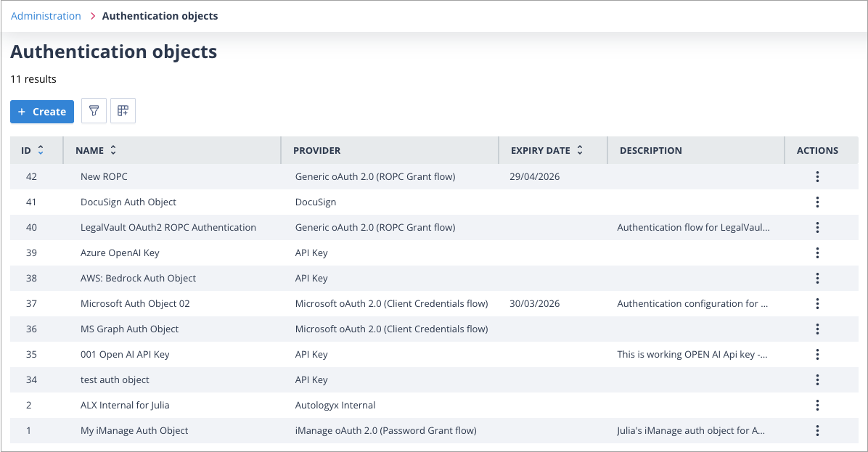Click Autologyx Internal provider cell
The height and width of the screenshot is (452, 868).
pos(335,406)
